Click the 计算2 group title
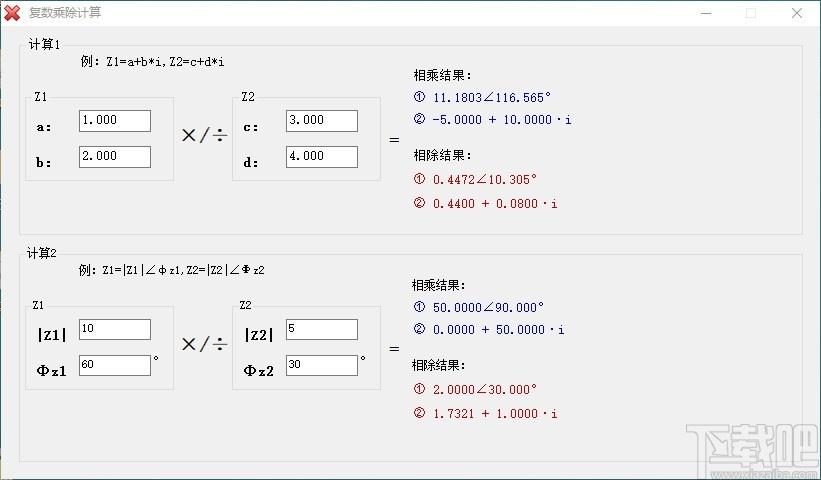The image size is (821, 480). click(x=42, y=253)
